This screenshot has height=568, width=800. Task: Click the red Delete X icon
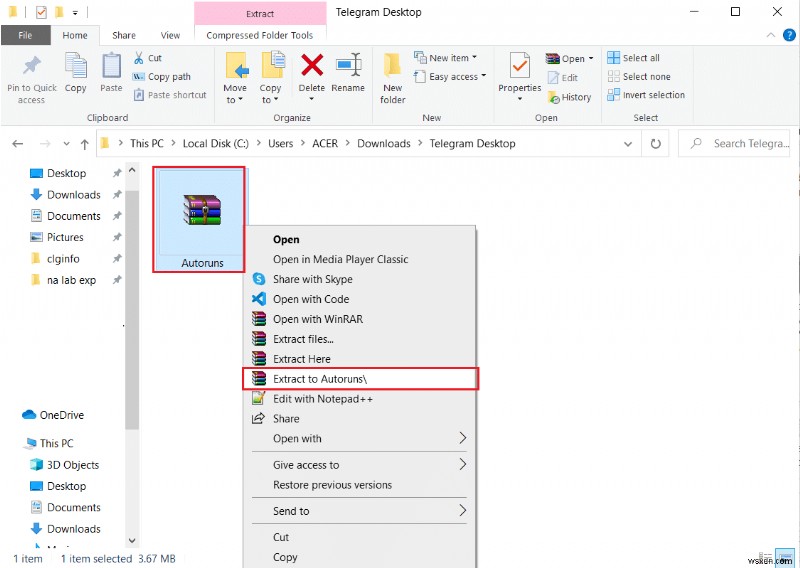coord(312,65)
